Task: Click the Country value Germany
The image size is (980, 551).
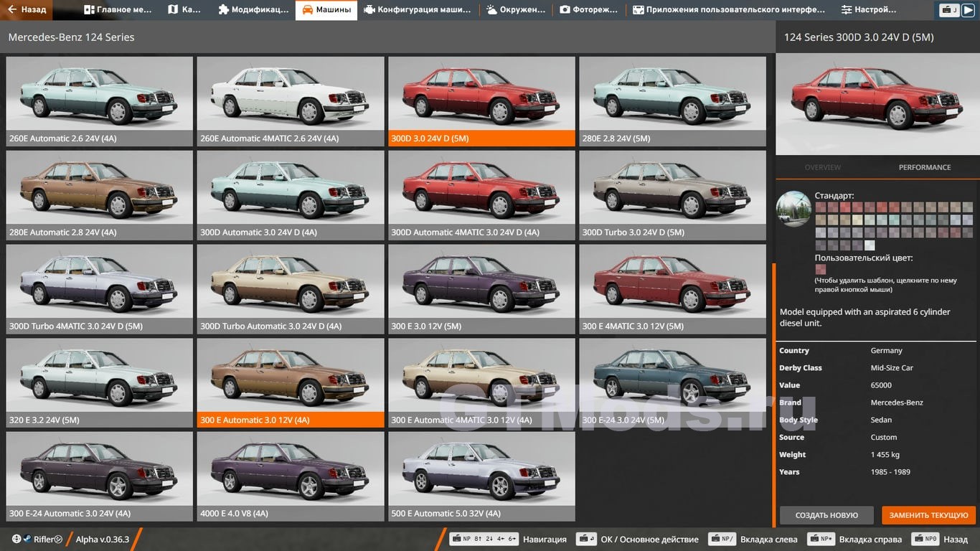Action: (887, 351)
